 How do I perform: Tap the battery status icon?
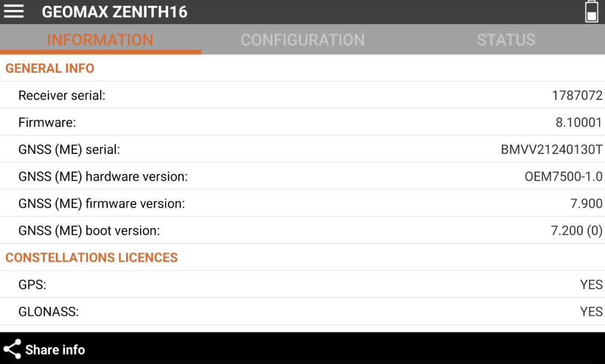coord(591,11)
